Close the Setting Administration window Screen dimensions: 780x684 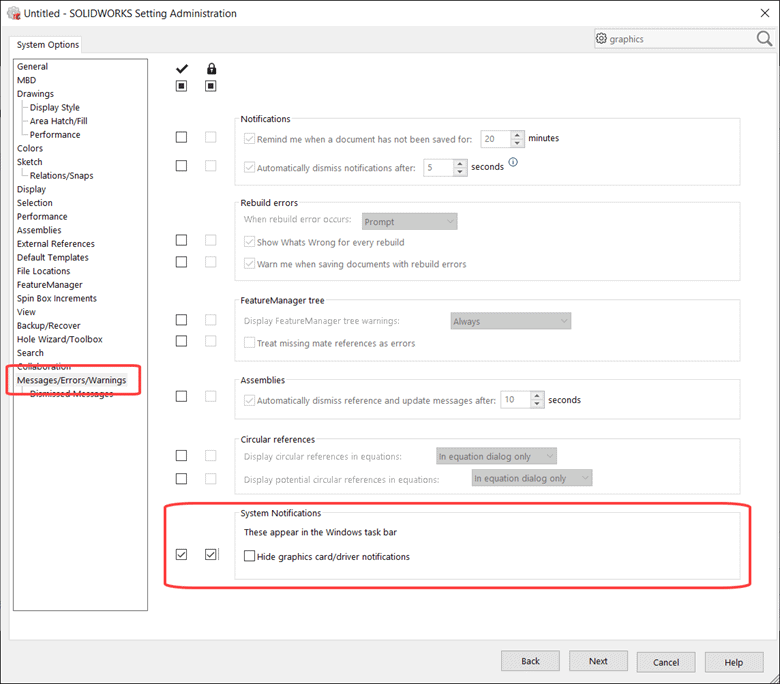(x=765, y=13)
